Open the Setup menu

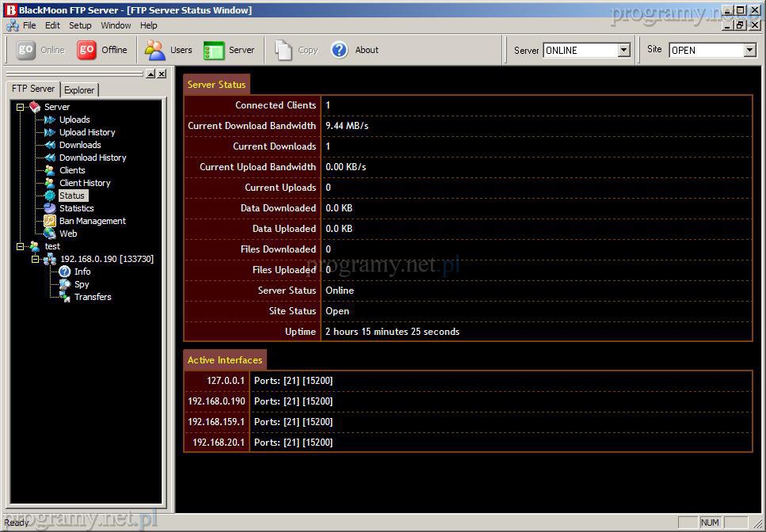(80, 25)
